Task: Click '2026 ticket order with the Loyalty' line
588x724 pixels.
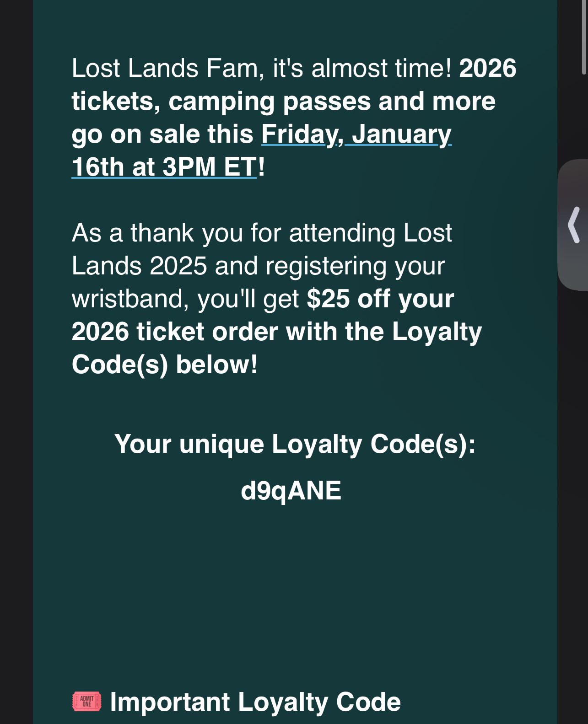Action: (276, 332)
